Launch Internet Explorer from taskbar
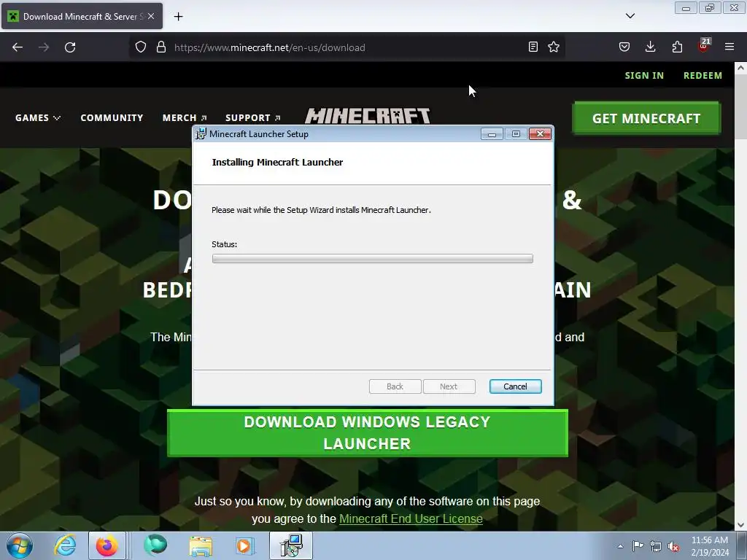The width and height of the screenshot is (747, 560). (x=65, y=545)
